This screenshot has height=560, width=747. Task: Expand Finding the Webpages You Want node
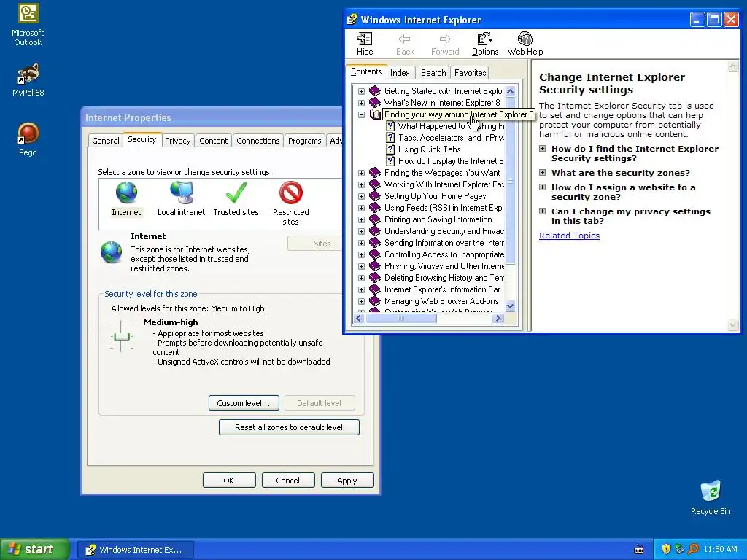tap(361, 173)
